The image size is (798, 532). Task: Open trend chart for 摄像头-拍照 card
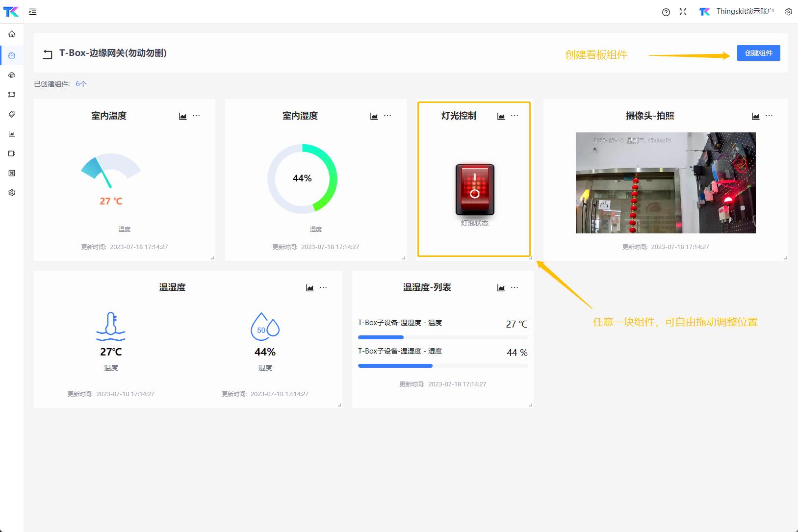pos(755,116)
